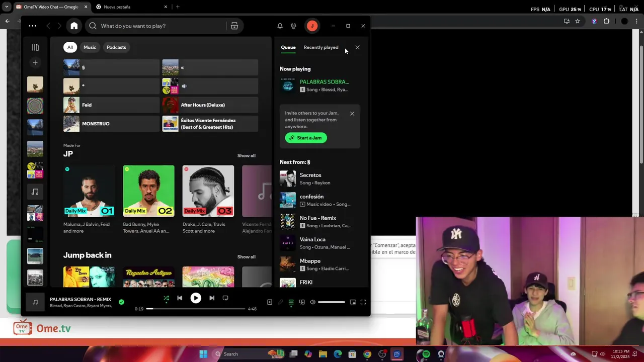Screen dimensions: 644x362
Task: Switch to the Nueva pestaña browser tab
Action: [x=132, y=7]
